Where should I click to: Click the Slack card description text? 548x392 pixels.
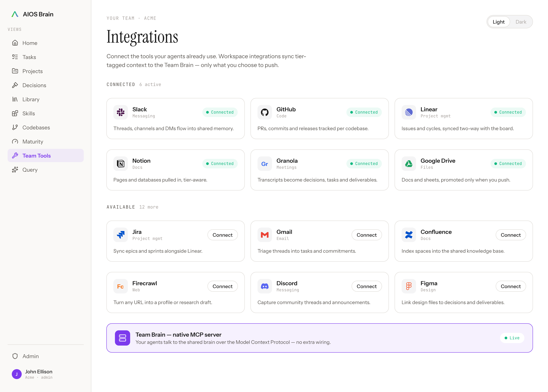pyautogui.click(x=174, y=128)
